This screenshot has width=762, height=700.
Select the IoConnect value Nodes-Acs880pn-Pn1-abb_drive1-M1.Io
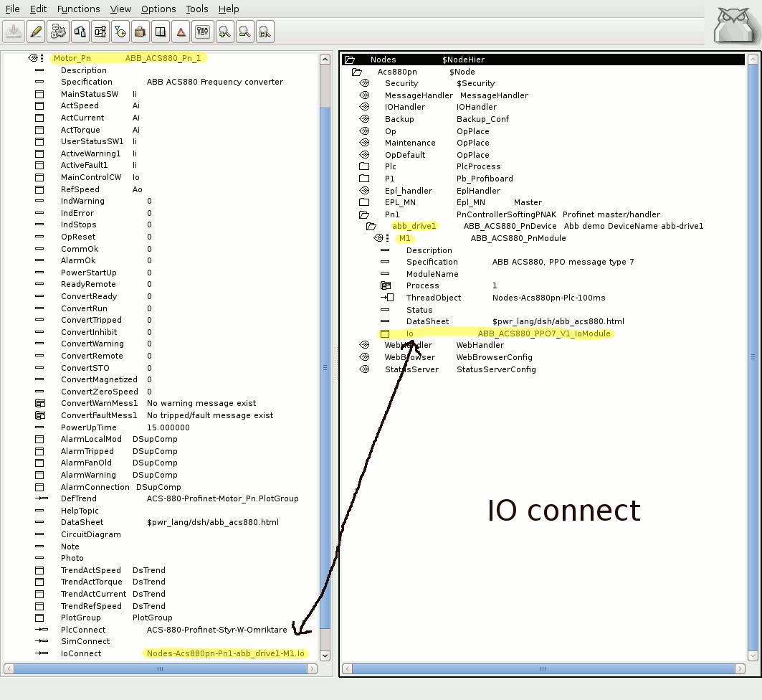pos(226,653)
